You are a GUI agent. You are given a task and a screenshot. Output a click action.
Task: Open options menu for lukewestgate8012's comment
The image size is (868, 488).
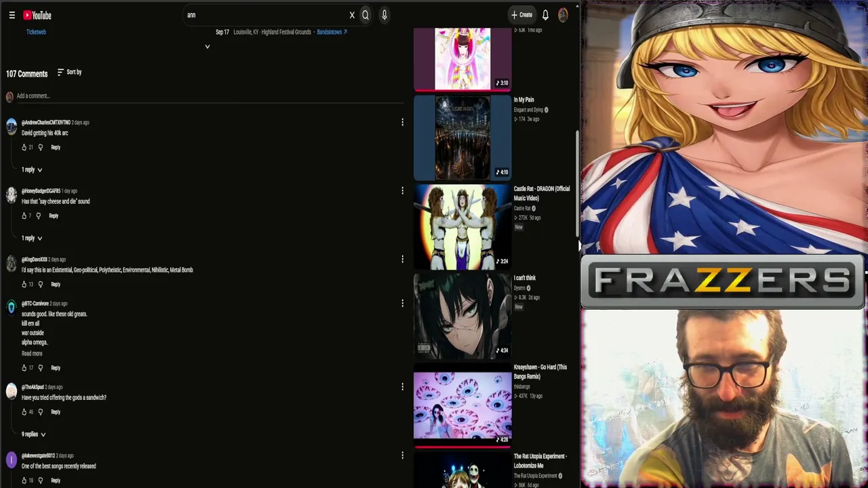click(x=402, y=456)
